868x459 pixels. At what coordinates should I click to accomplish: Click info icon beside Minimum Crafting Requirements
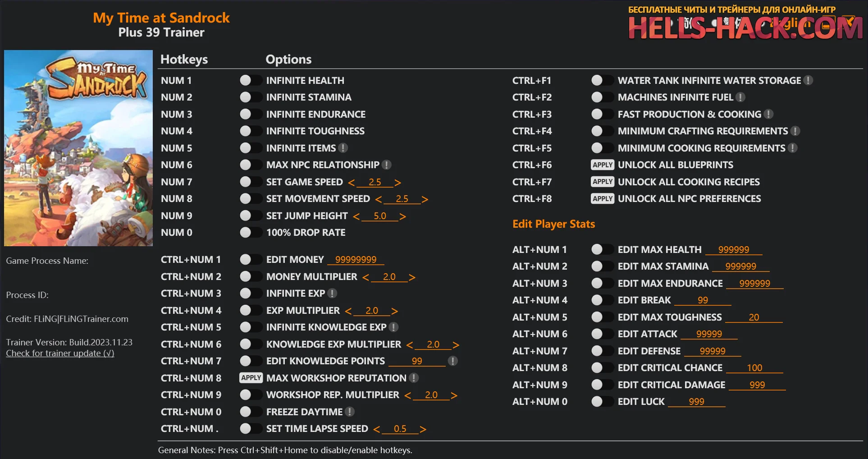coord(795,131)
